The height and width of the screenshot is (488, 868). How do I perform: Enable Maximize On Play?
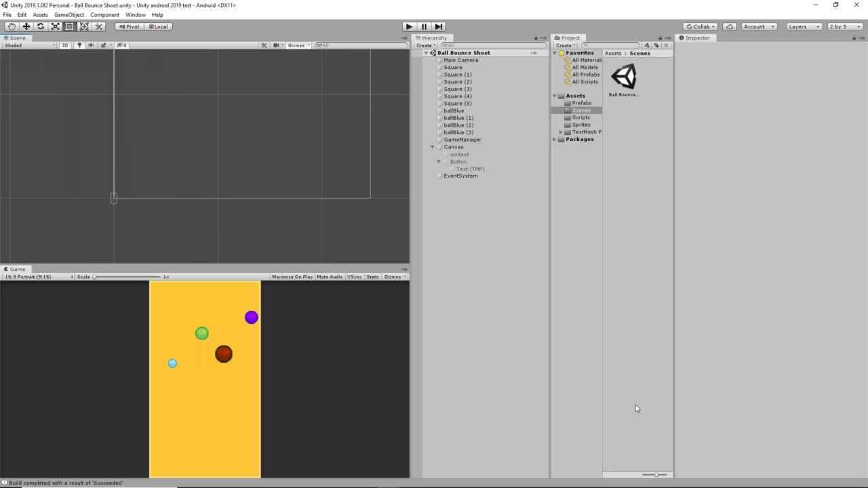point(292,277)
